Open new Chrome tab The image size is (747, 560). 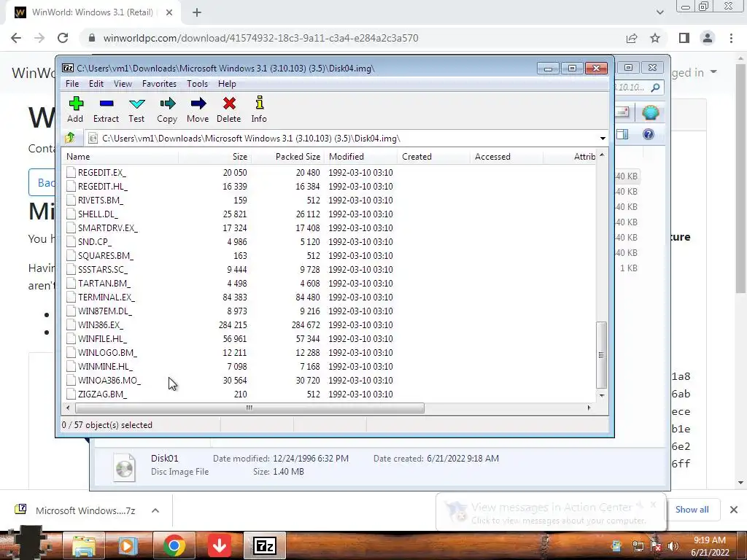[x=197, y=13]
